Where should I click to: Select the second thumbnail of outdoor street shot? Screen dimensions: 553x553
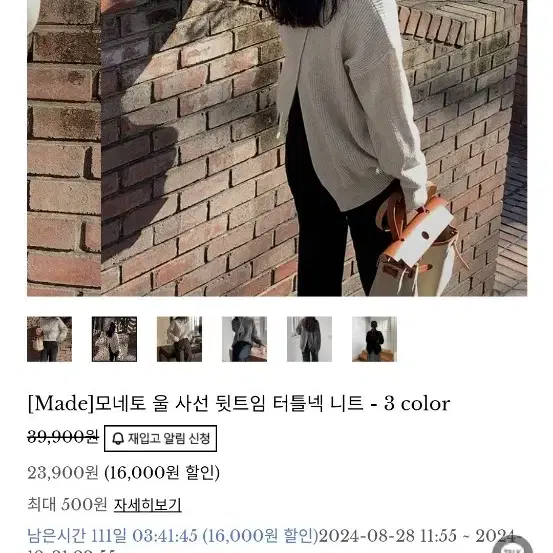click(x=114, y=339)
